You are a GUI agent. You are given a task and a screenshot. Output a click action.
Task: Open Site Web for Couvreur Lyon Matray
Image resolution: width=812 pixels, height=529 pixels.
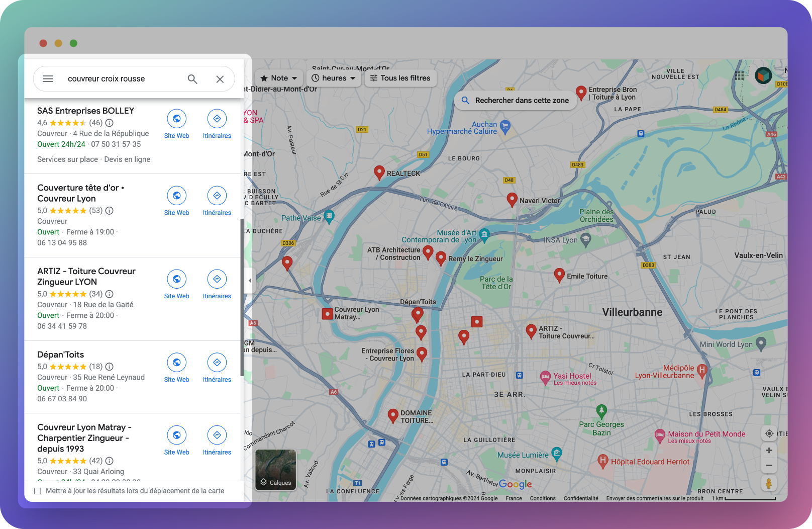click(177, 441)
